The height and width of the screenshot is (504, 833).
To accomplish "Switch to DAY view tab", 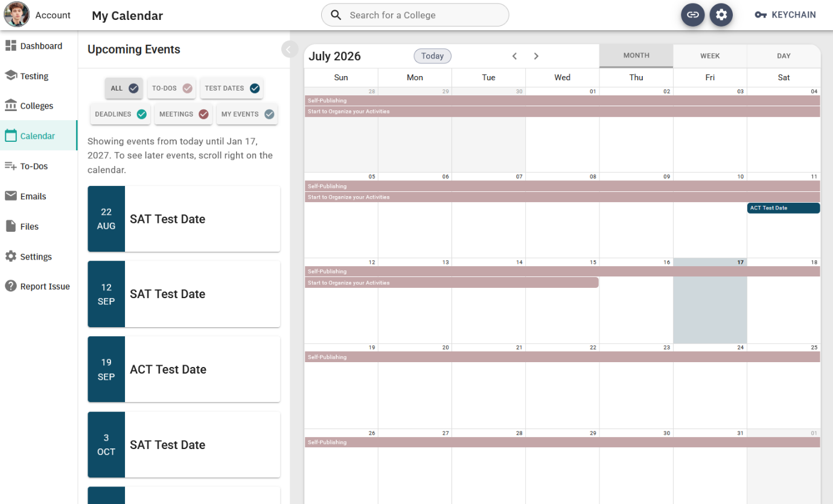I will tap(784, 56).
